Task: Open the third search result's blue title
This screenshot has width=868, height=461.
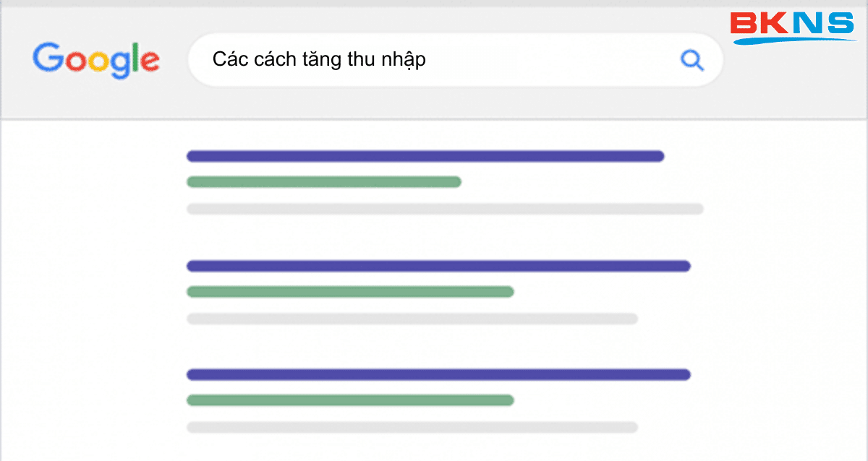Action: pos(438,374)
